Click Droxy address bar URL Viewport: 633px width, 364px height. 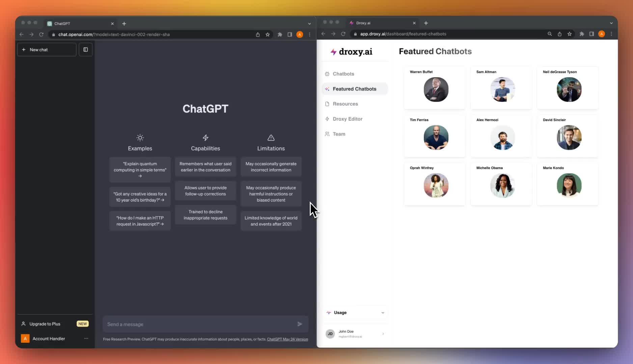[403, 34]
